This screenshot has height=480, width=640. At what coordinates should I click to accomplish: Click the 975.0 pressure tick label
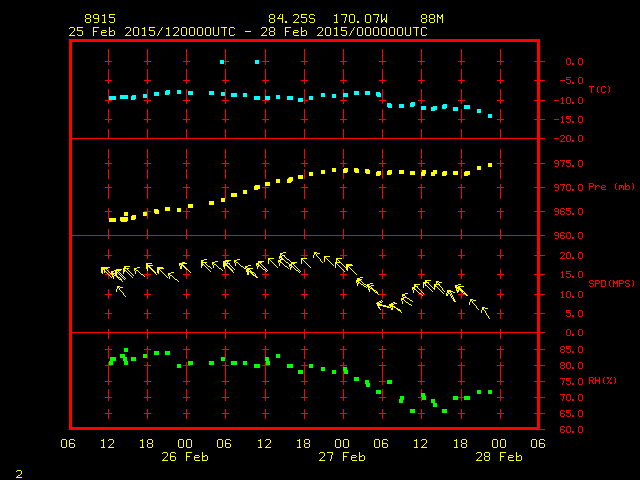pyautogui.click(x=569, y=164)
